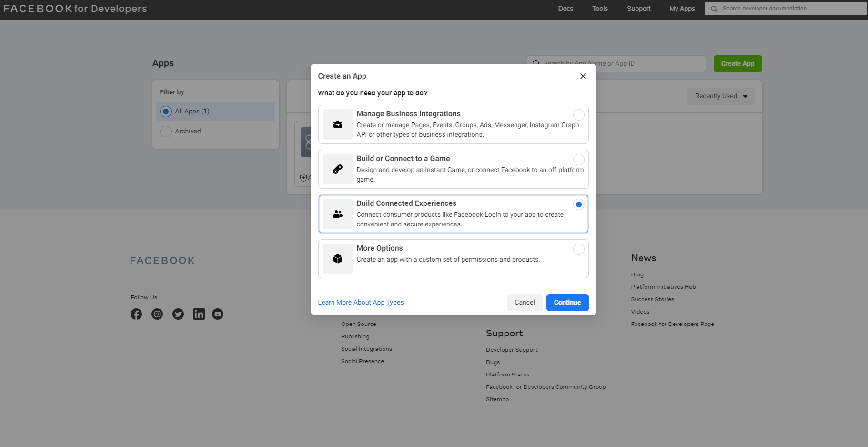Open the Facebook social icon in footer

136,314
